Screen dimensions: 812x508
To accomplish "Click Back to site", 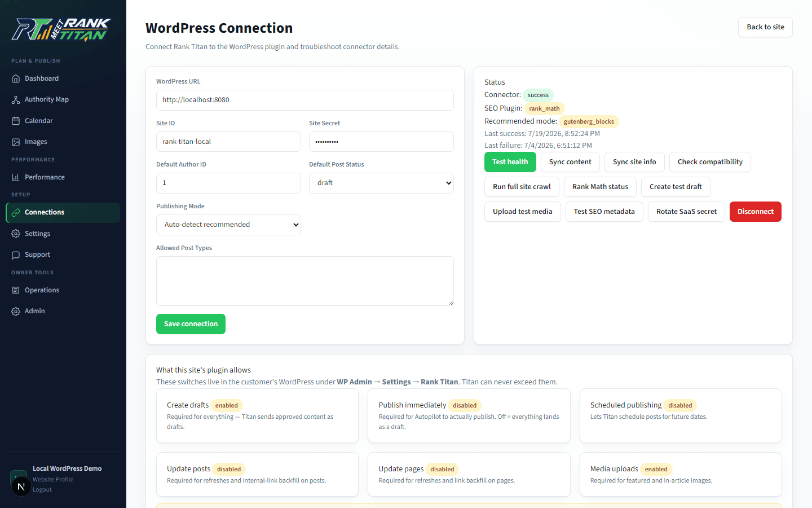I will click(765, 27).
